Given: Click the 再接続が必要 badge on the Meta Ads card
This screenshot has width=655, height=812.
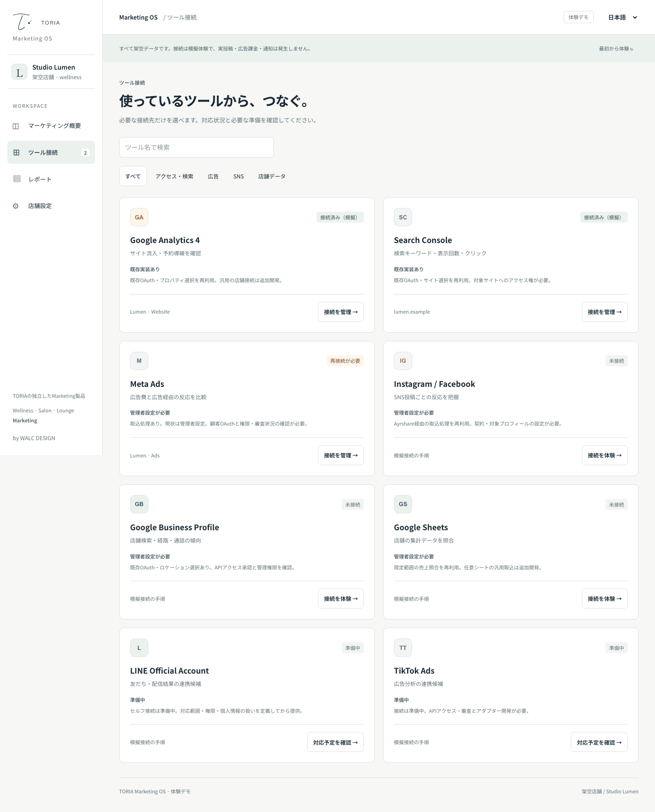Looking at the screenshot, I should click(x=345, y=361).
